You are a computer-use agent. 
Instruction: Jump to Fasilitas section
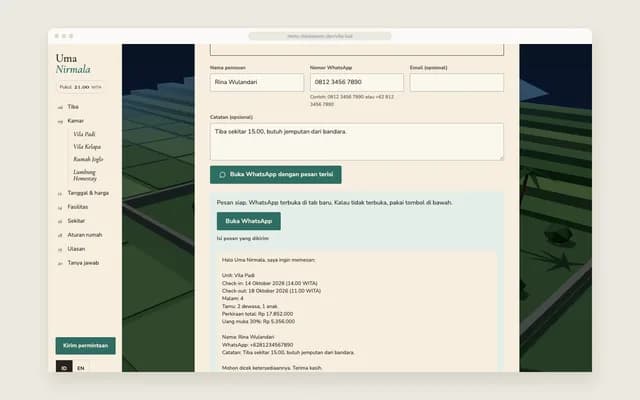click(x=78, y=207)
